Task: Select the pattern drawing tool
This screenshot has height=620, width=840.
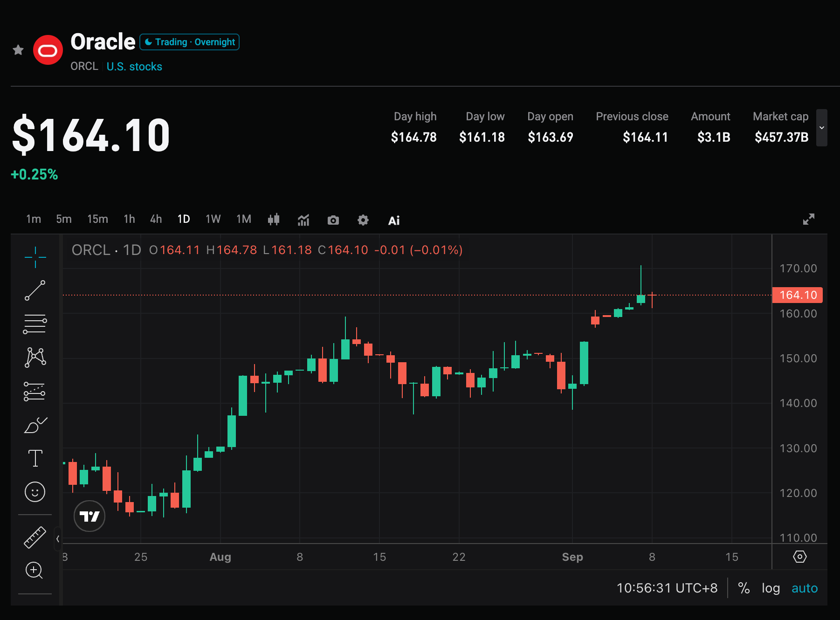Action: click(x=35, y=358)
